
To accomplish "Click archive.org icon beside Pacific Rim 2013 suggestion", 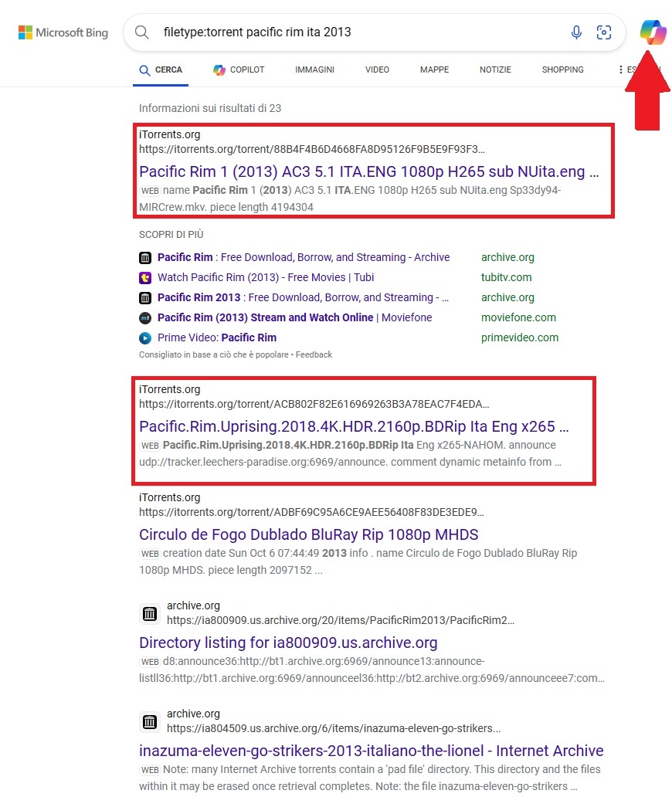I will pos(145,298).
